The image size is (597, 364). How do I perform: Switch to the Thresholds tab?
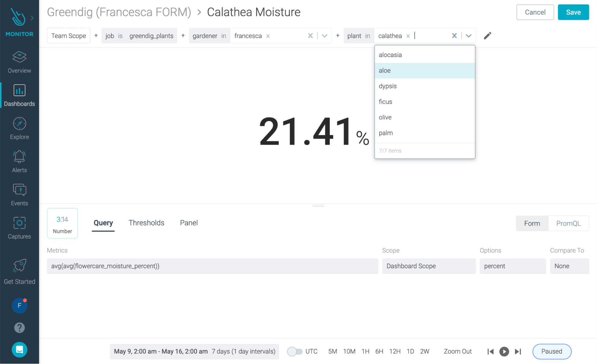[x=146, y=223]
